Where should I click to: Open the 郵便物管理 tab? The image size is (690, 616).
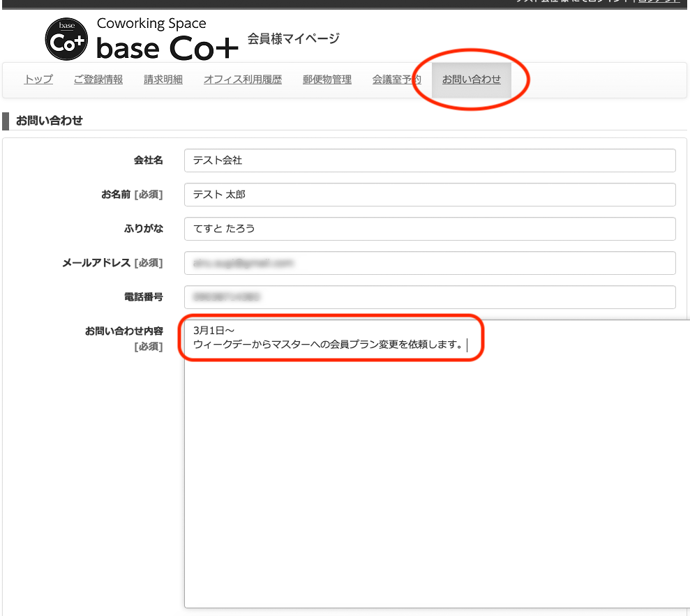point(327,80)
